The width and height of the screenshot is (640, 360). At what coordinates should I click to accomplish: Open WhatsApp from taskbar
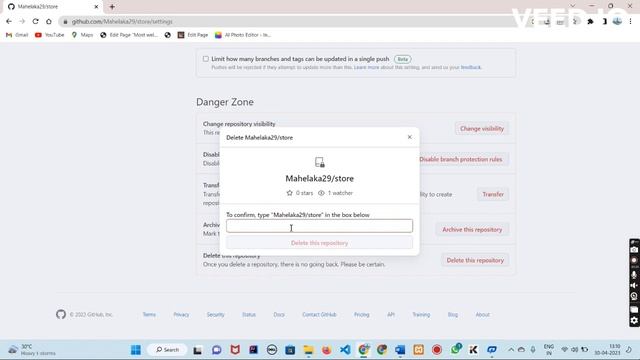[456, 349]
